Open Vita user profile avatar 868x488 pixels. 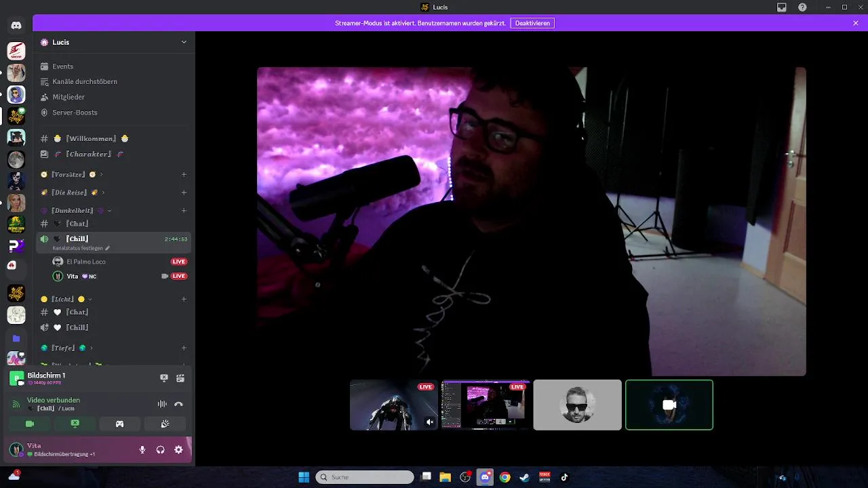click(x=16, y=449)
